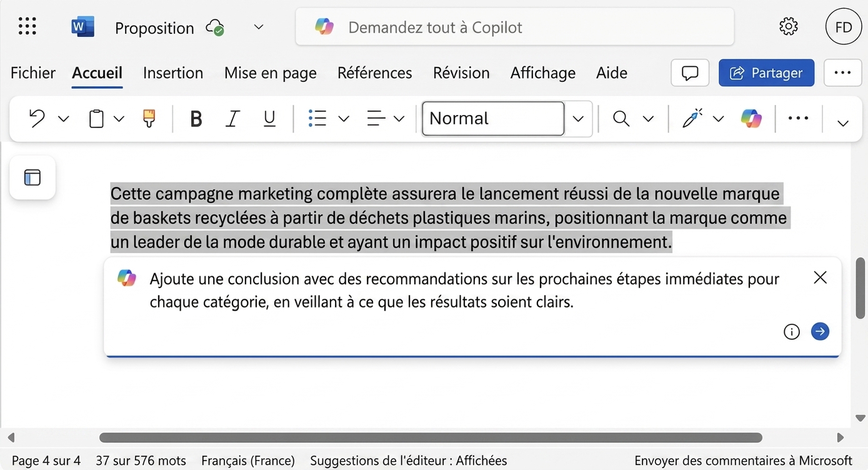
Task: Close the Copilot prompt box
Action: pyautogui.click(x=820, y=277)
